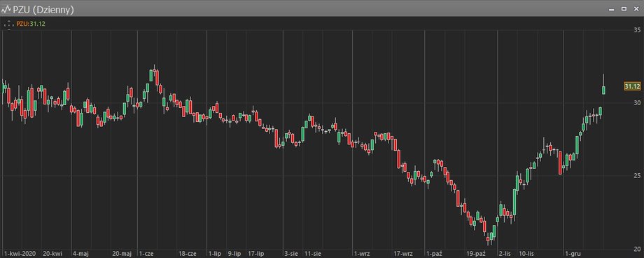The width and height of the screenshot is (644, 258).
Task: Click the chart icon beside PZU (Dzienny) title
Action: point(6,9)
